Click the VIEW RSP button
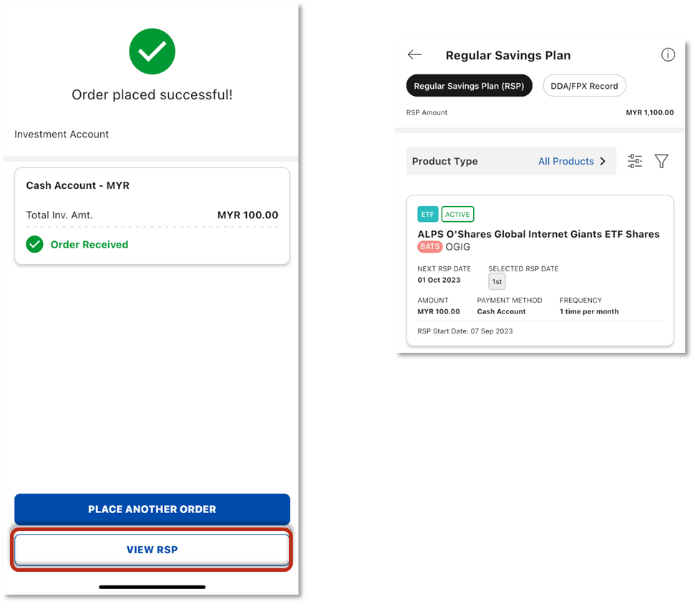The width and height of the screenshot is (700, 604). (152, 550)
